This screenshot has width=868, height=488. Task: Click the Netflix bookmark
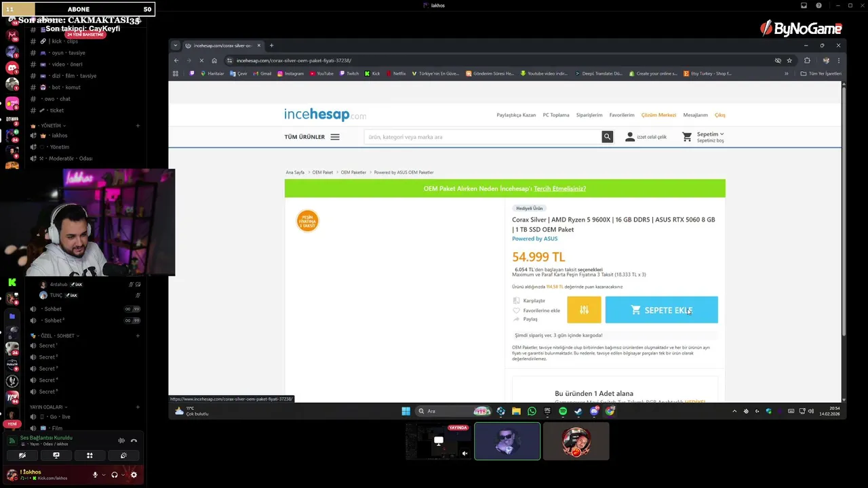tap(395, 73)
